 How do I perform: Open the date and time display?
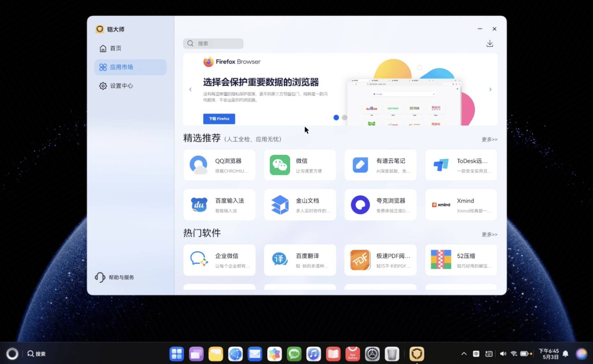pos(549,354)
